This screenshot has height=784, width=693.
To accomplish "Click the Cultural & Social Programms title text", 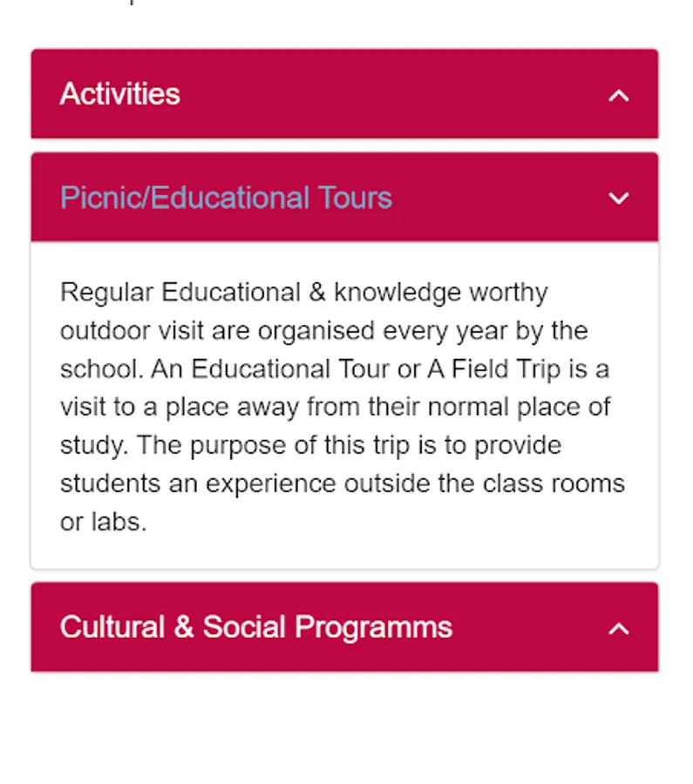I will [x=255, y=627].
